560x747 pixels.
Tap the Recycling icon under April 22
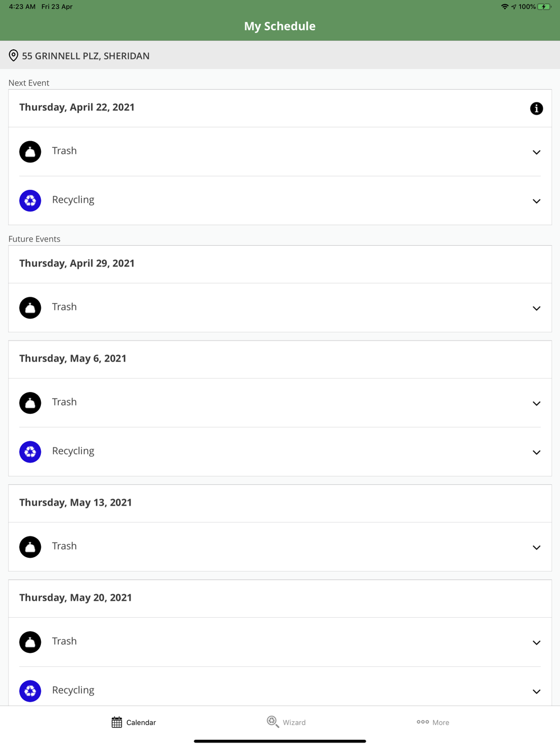(x=30, y=200)
